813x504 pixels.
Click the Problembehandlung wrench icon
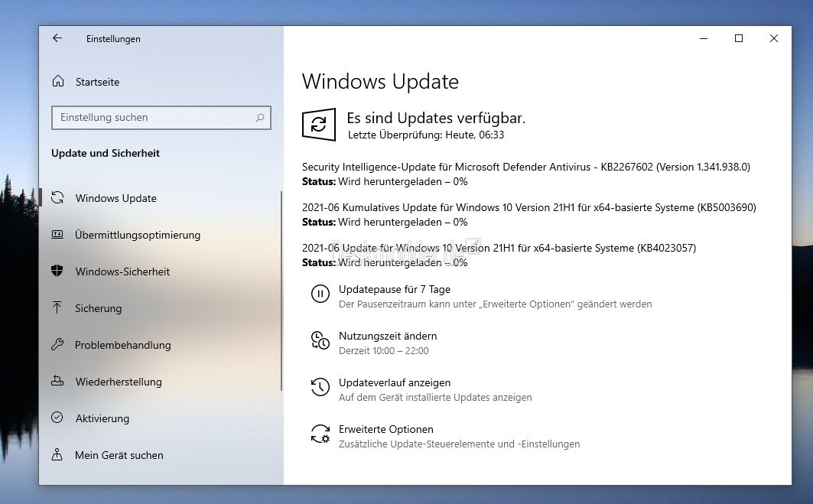(x=57, y=344)
